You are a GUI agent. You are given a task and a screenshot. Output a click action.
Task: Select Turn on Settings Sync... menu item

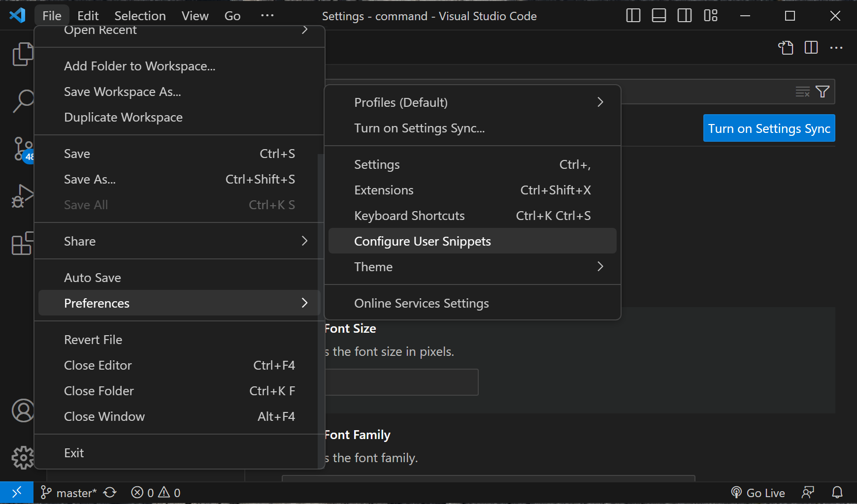tap(472, 128)
